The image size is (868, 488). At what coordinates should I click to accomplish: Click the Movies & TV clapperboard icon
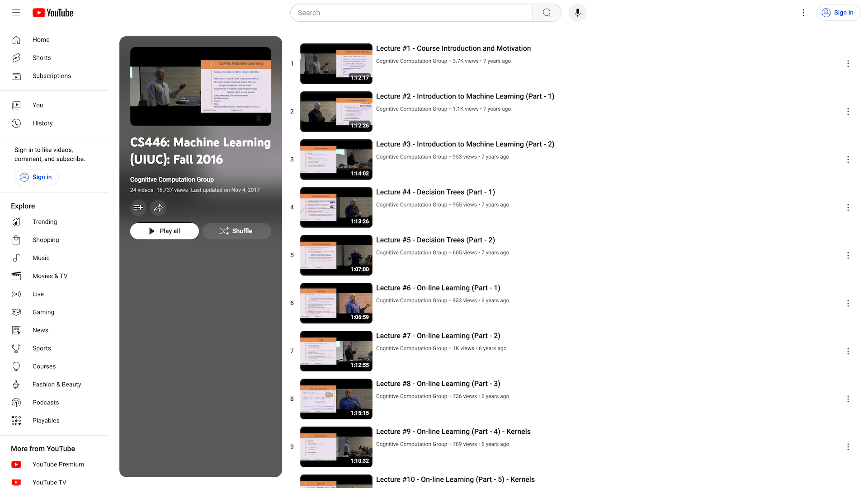(x=16, y=276)
